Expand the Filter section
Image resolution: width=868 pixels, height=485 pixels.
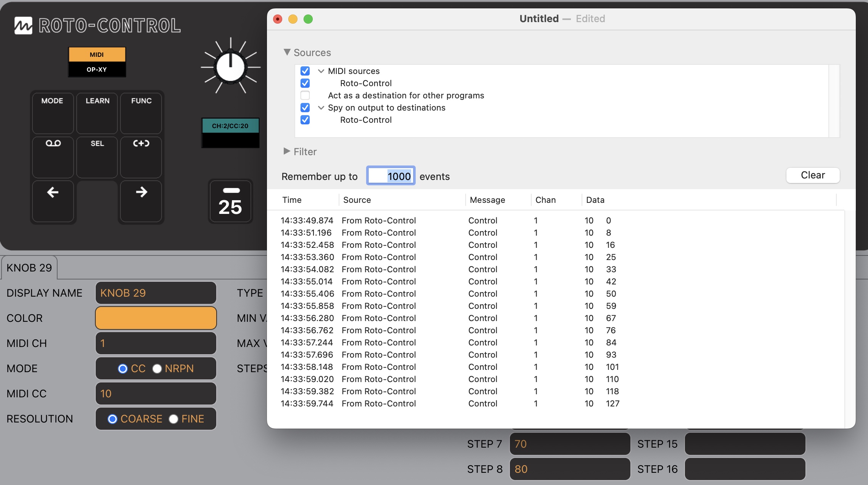click(x=287, y=151)
